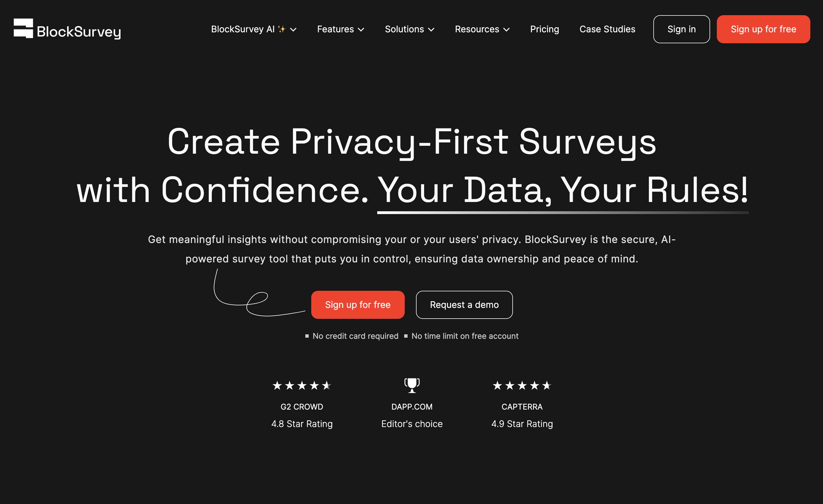Select the Case Studies menu item
The width and height of the screenshot is (823, 504).
coord(607,29)
